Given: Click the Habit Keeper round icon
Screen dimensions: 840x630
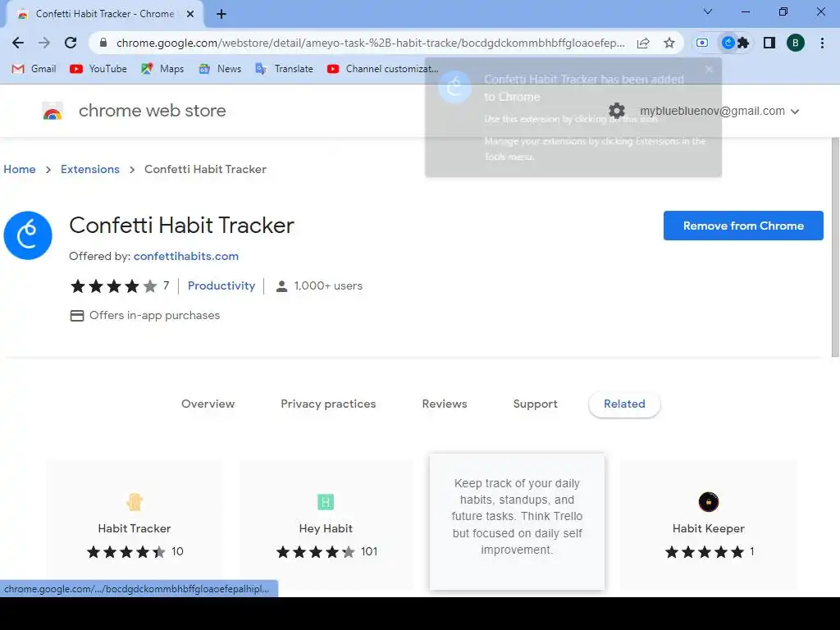Looking at the screenshot, I should point(708,502).
